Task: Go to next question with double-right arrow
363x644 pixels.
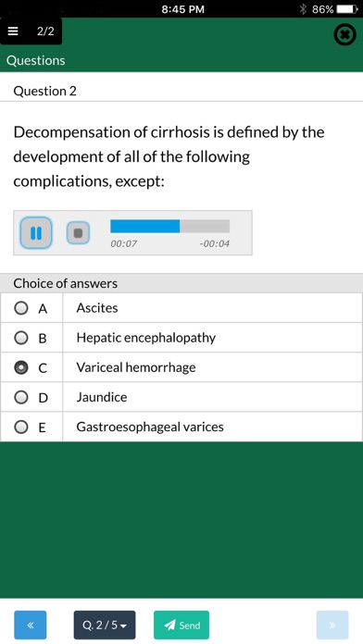Action: (332, 625)
